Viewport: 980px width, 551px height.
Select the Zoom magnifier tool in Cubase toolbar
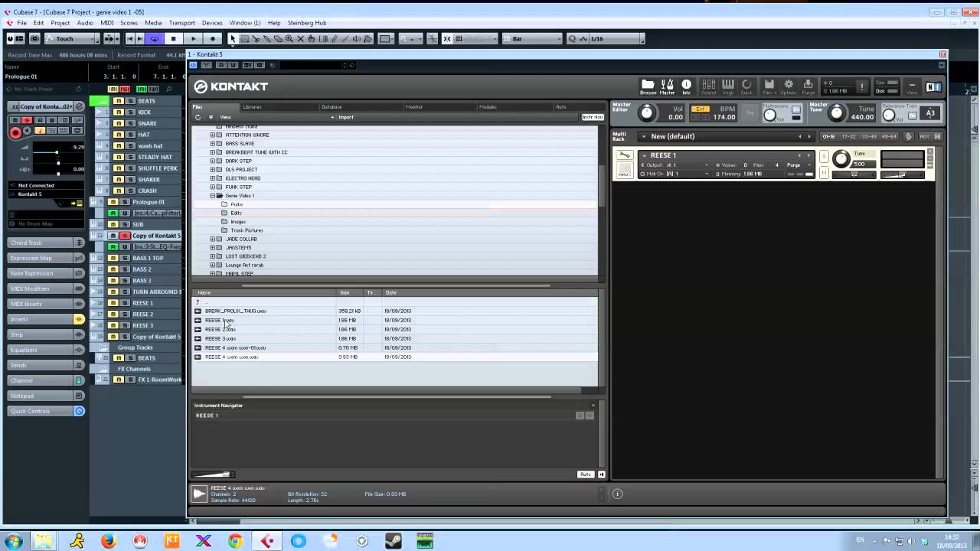[x=289, y=38]
